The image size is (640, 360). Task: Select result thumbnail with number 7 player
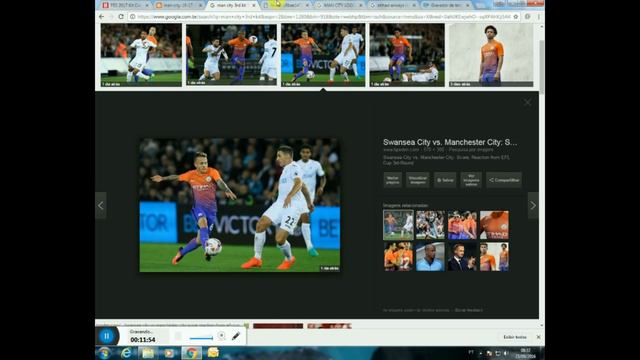point(231,55)
